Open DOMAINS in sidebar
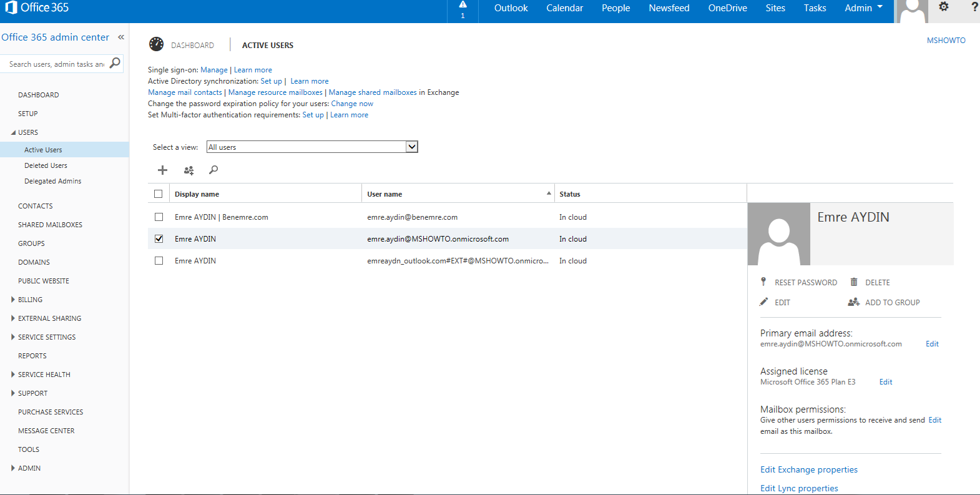Viewport: 980px width, 495px height. [x=34, y=262]
